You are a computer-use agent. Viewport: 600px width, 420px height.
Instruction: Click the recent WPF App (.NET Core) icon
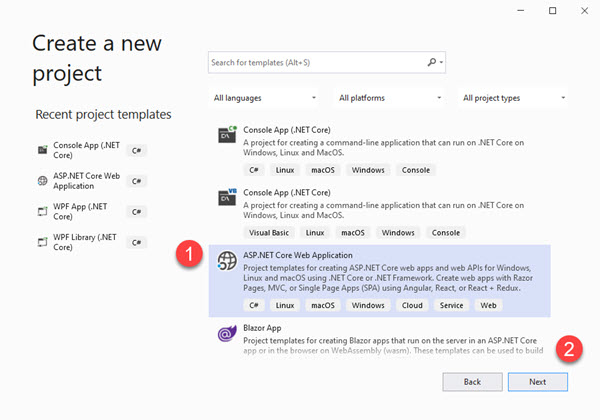coord(42,211)
